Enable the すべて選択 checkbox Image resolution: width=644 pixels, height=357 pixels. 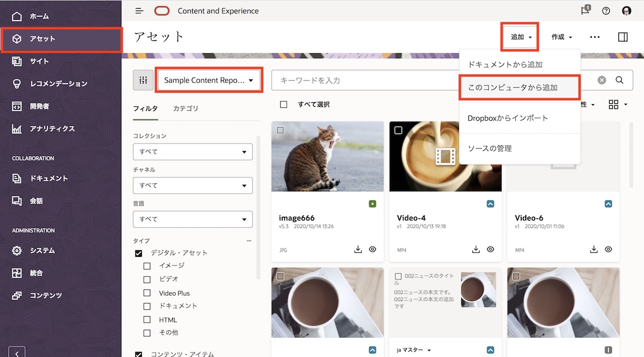point(284,104)
